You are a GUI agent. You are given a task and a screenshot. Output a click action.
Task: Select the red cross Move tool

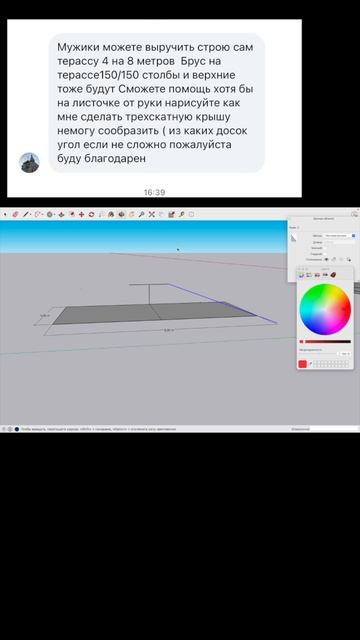pos(82,214)
